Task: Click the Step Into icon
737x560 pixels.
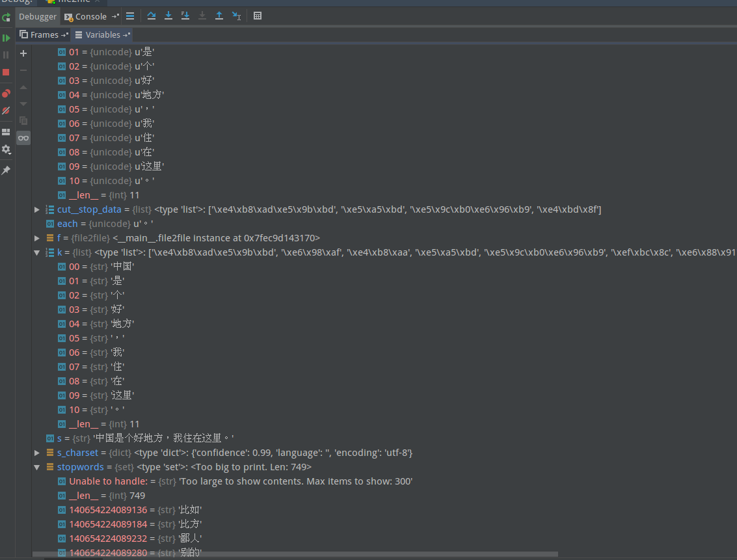Action: pyautogui.click(x=168, y=16)
